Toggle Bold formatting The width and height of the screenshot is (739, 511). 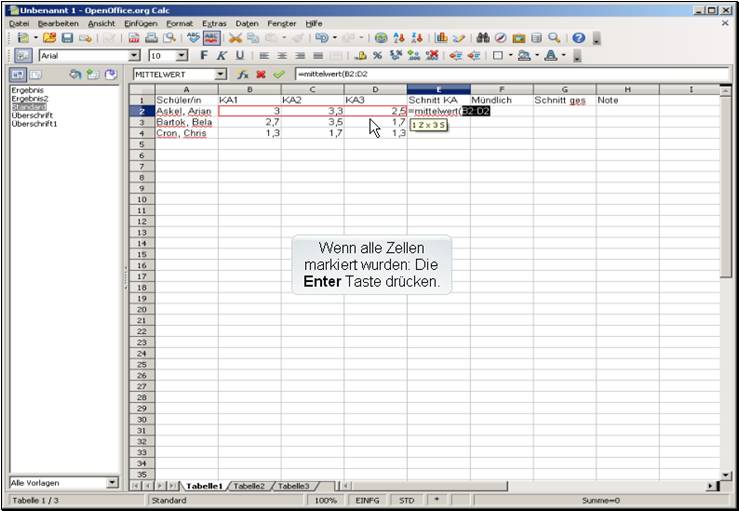(x=204, y=56)
